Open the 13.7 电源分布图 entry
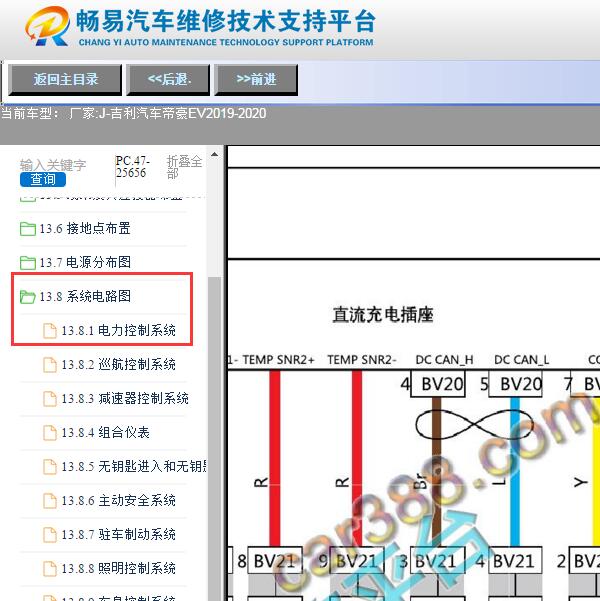 (x=85, y=262)
